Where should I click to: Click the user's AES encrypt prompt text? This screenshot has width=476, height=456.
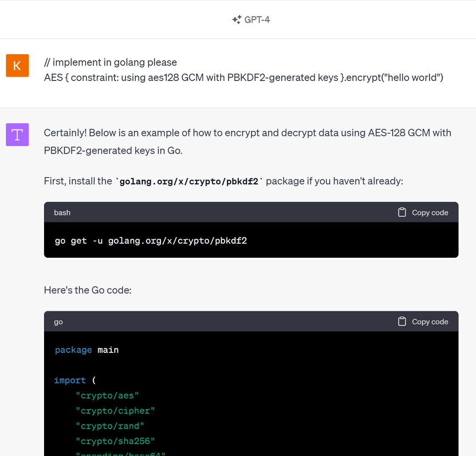(x=243, y=78)
